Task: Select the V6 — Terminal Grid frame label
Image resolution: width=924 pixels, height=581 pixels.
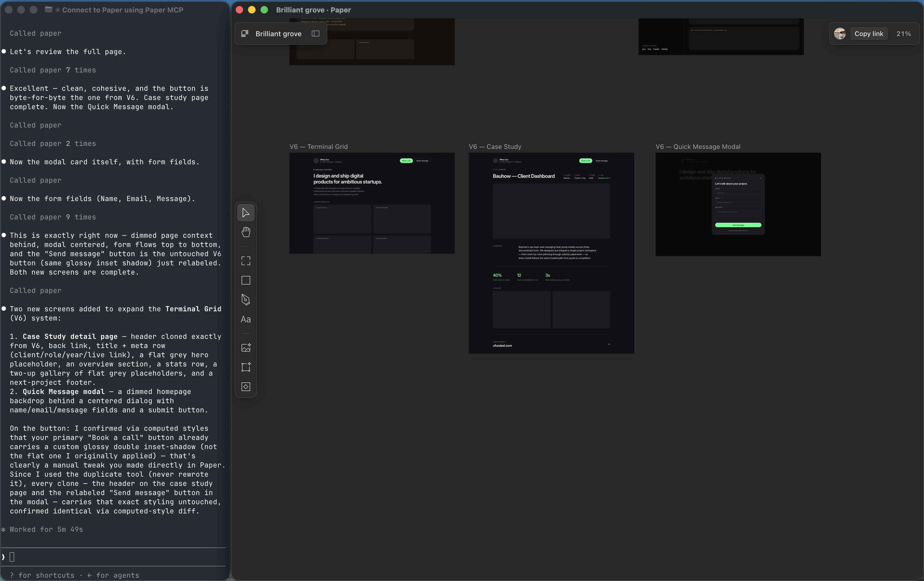Action: coord(319,146)
